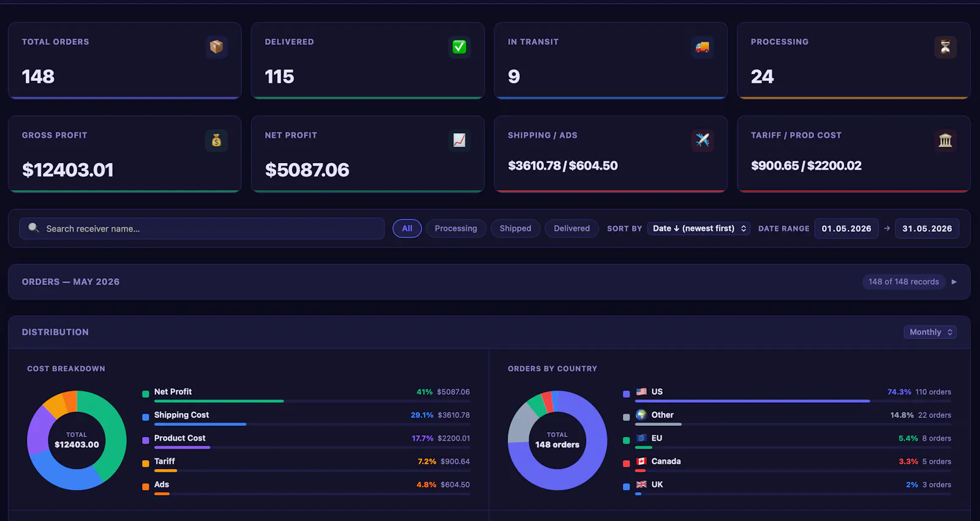Click the EU flag icon
980x521 pixels.
click(x=641, y=438)
